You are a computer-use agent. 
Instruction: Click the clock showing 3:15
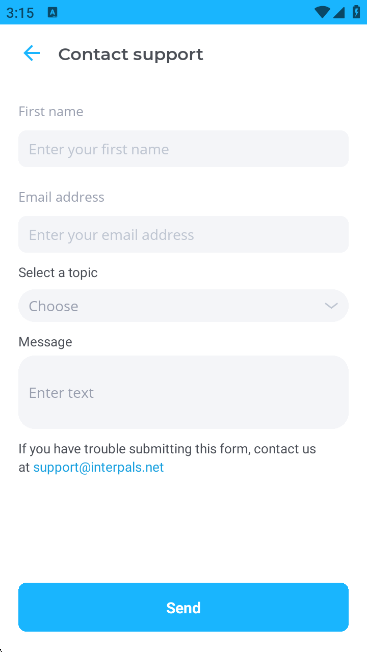click(x=20, y=13)
